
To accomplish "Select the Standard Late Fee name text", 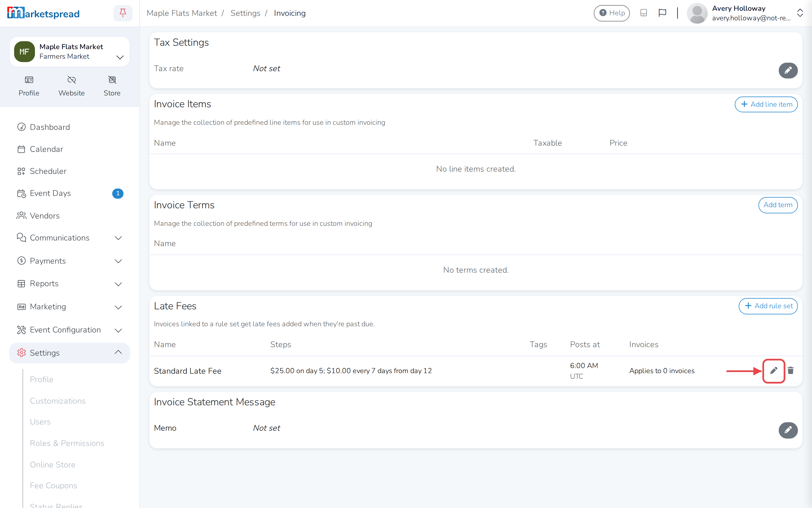I will [187, 371].
